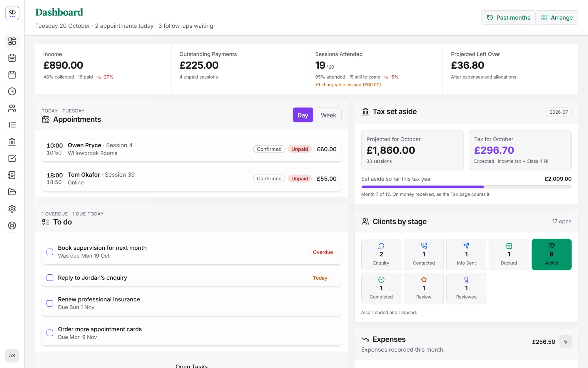Tick Renew professional insurance checkbox
Screen dimensions: 588x368
click(50, 303)
